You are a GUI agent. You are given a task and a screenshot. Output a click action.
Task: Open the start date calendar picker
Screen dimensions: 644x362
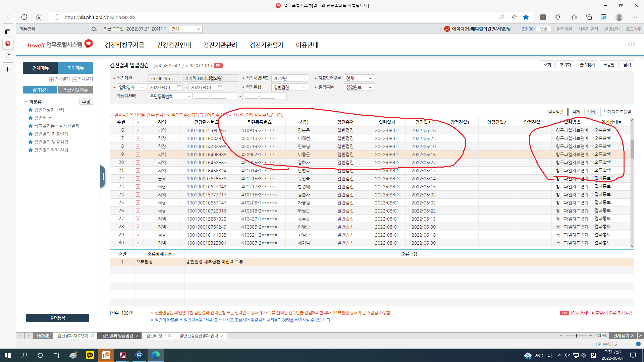coord(179,87)
